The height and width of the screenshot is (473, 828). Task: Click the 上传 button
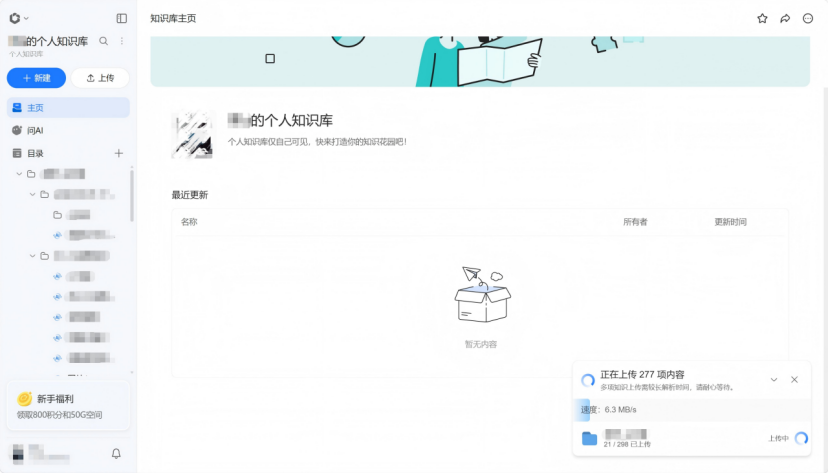(x=100, y=78)
